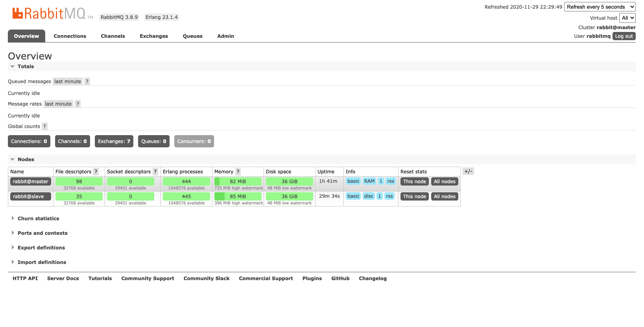Reset stats for All nodes on rabbit@master

pos(445,182)
